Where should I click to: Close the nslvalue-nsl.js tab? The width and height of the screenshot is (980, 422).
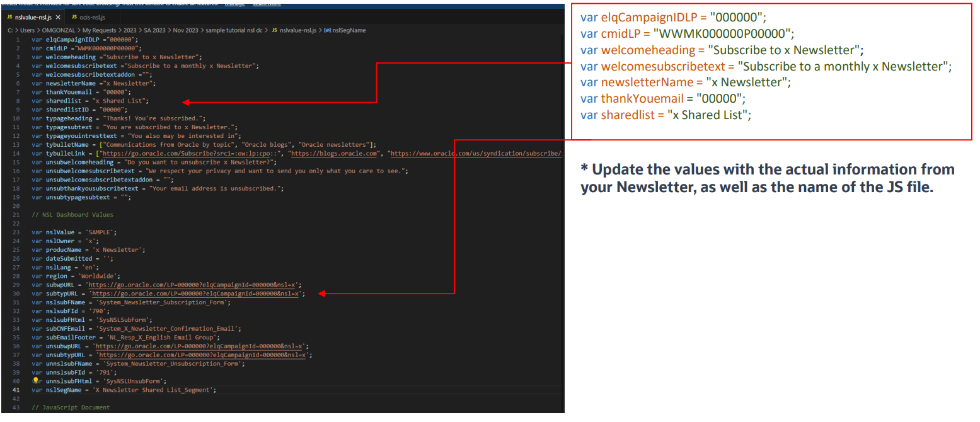click(x=59, y=17)
